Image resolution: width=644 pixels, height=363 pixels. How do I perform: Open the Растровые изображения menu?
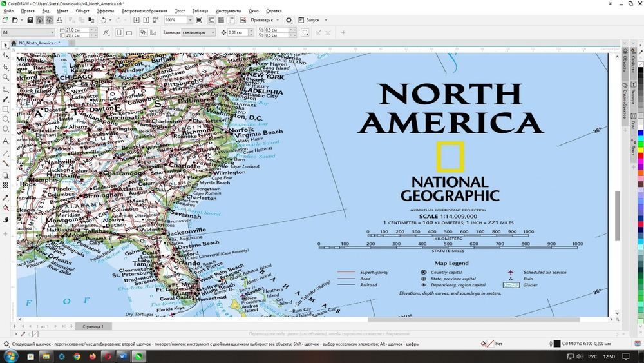144,11
